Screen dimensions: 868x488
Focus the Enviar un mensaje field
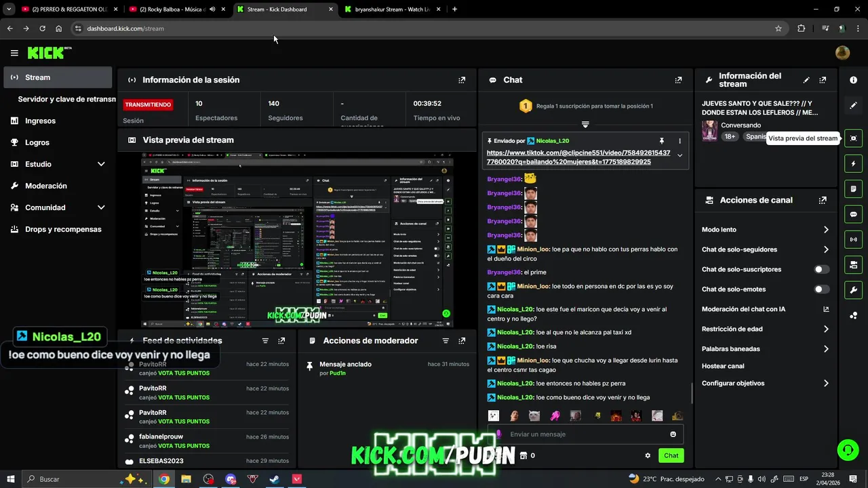[x=587, y=434]
